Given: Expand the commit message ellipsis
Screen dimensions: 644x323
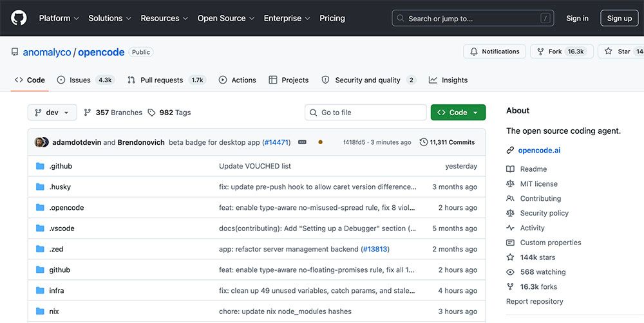Looking at the screenshot, I should click(302, 142).
